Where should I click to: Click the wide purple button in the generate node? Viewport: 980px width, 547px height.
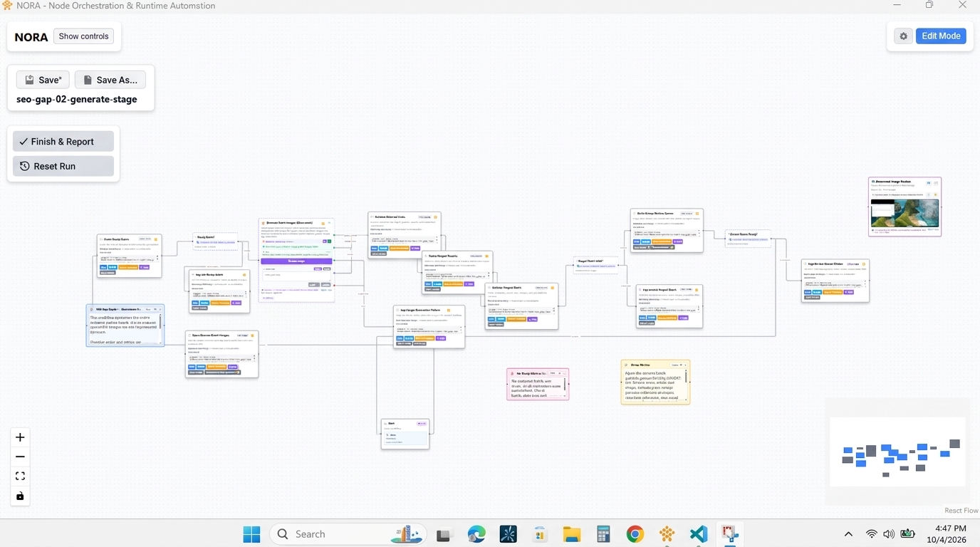click(x=296, y=261)
